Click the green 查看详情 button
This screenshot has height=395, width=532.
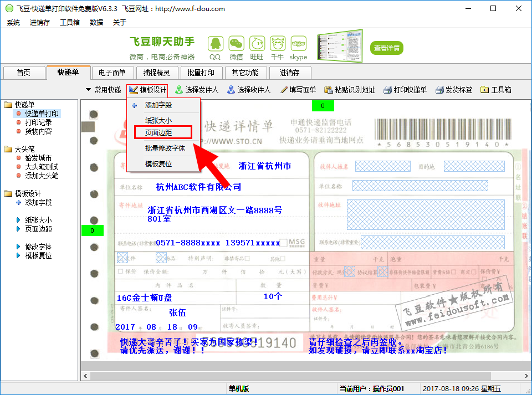coord(386,48)
